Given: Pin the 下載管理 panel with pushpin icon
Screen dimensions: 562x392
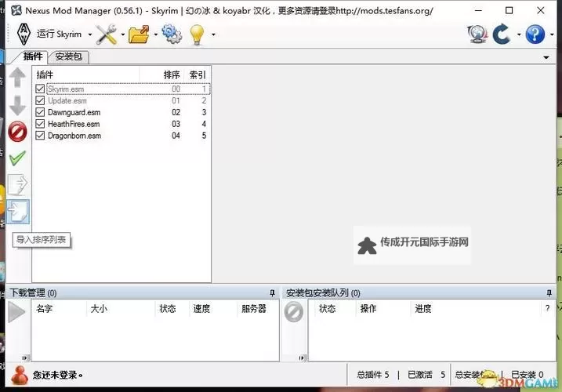Looking at the screenshot, I should 272,293.
